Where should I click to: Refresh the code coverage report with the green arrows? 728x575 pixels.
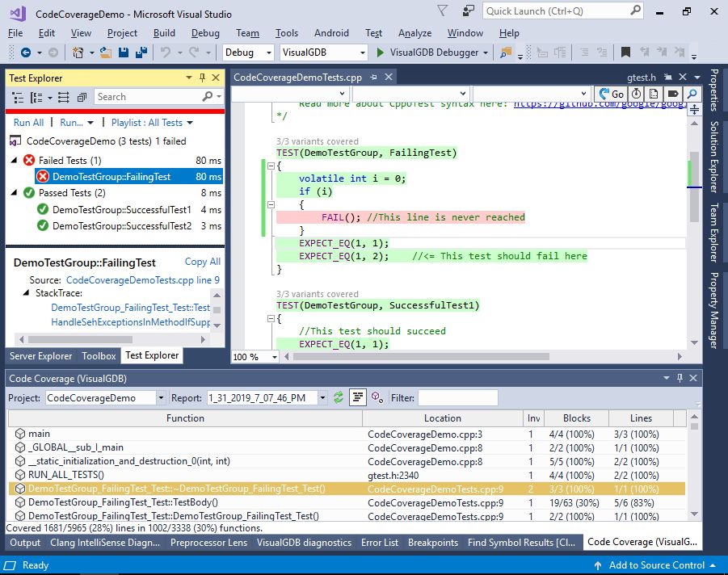tap(339, 397)
